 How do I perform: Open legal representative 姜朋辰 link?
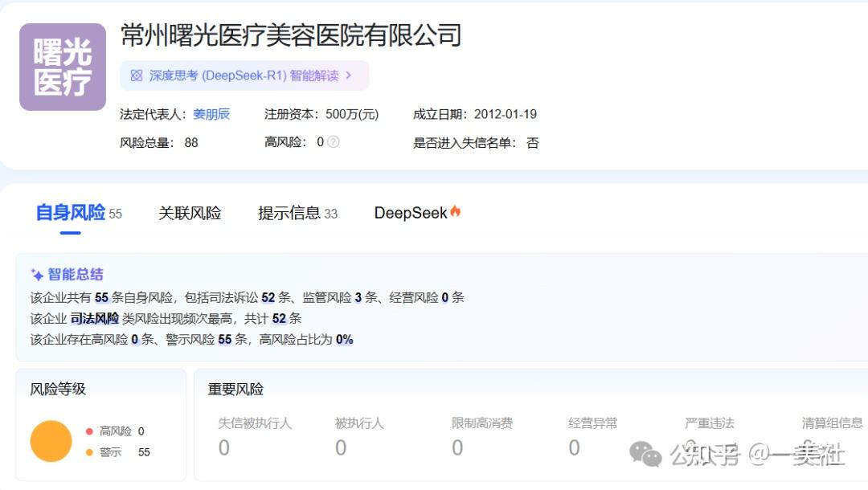211,115
